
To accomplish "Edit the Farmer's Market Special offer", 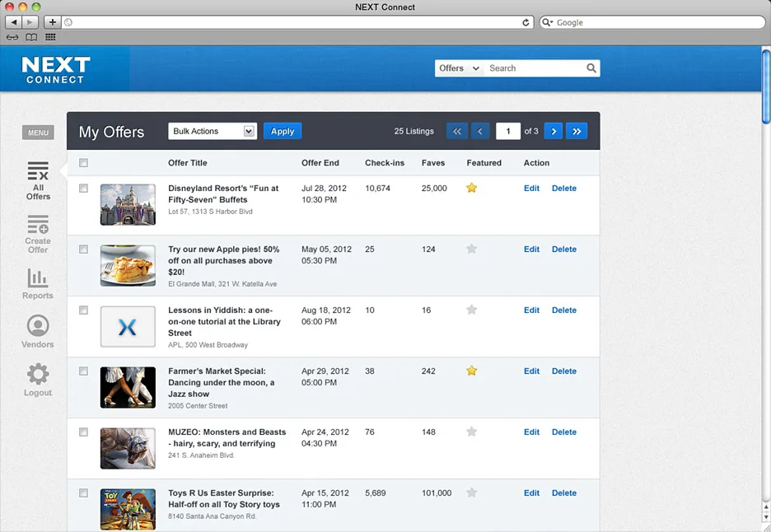I will click(x=531, y=371).
